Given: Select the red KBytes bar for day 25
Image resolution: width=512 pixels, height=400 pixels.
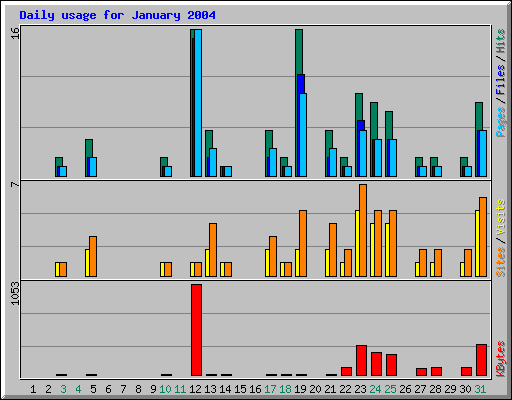Looking at the screenshot, I should 392,365.
